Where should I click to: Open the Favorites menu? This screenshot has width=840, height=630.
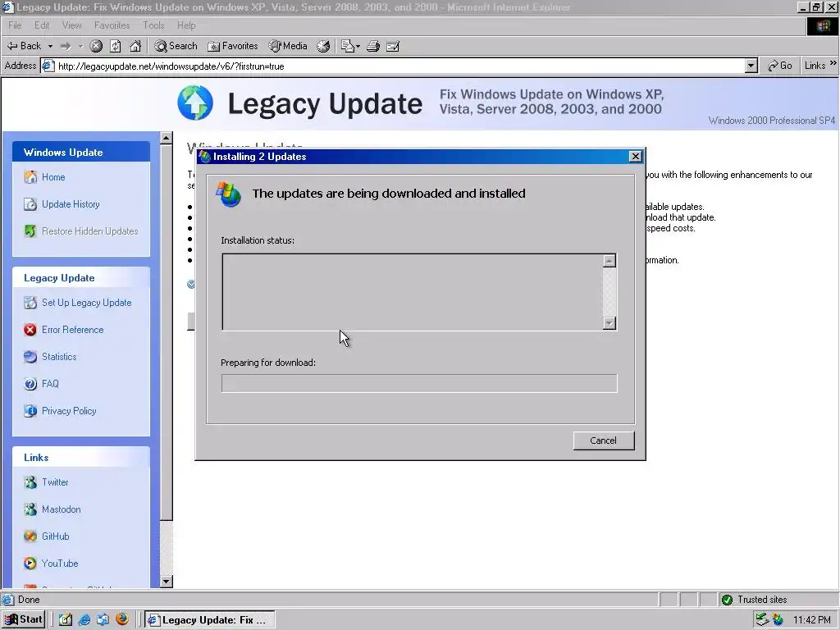click(112, 25)
